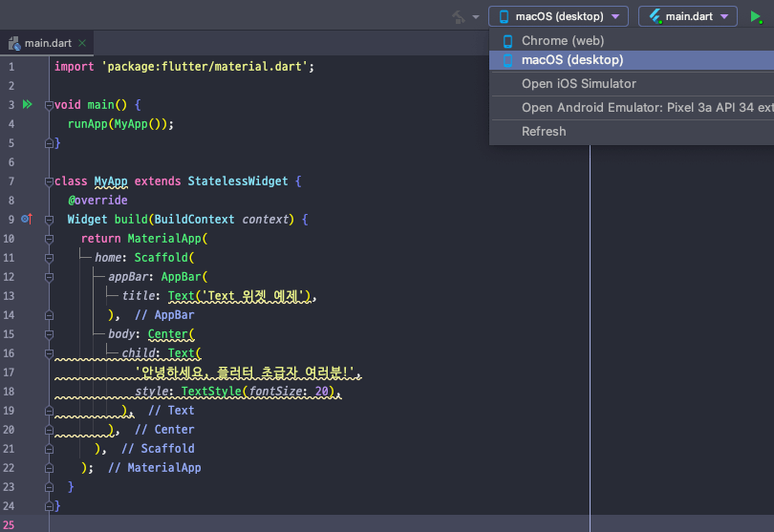Click the fold end marker on line 24
This screenshot has height=532, width=774.
coord(49,506)
